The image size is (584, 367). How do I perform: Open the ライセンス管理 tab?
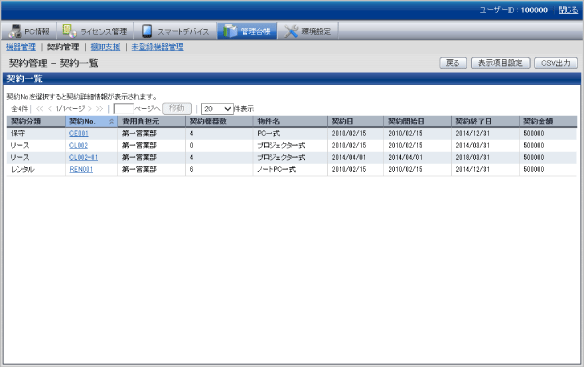coord(95,31)
